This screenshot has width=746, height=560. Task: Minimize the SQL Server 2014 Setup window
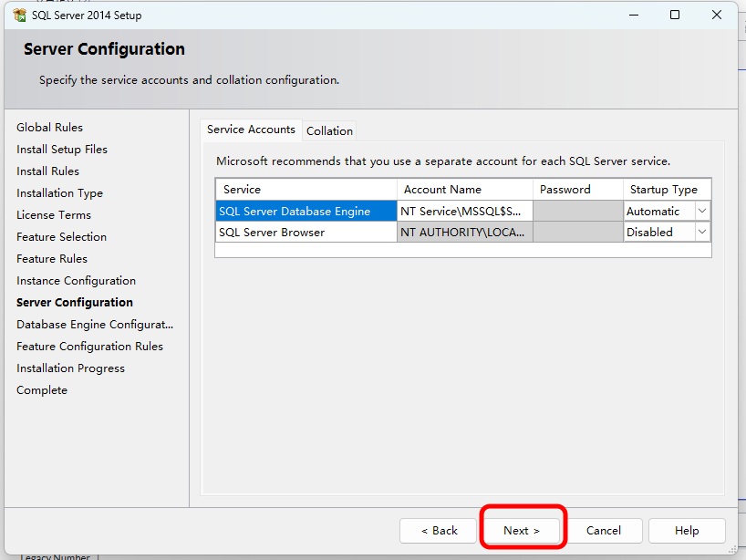[631, 15]
